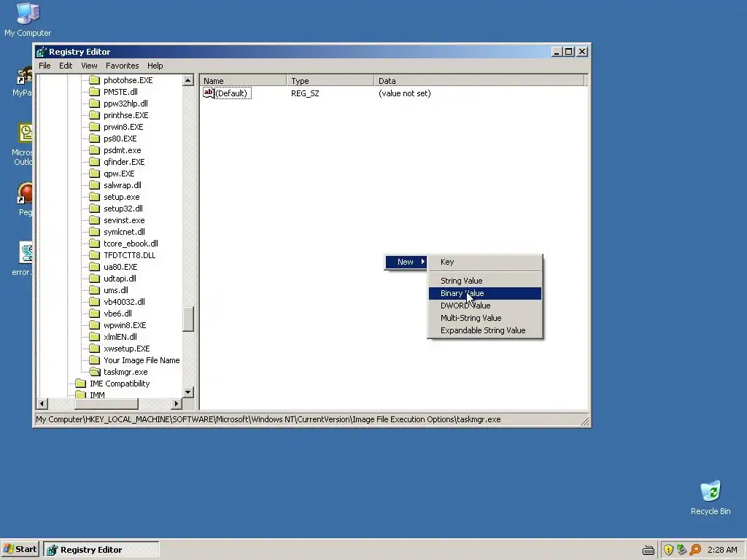Click the Type column header
Image resolution: width=747 pixels, height=560 pixels.
pyautogui.click(x=330, y=80)
